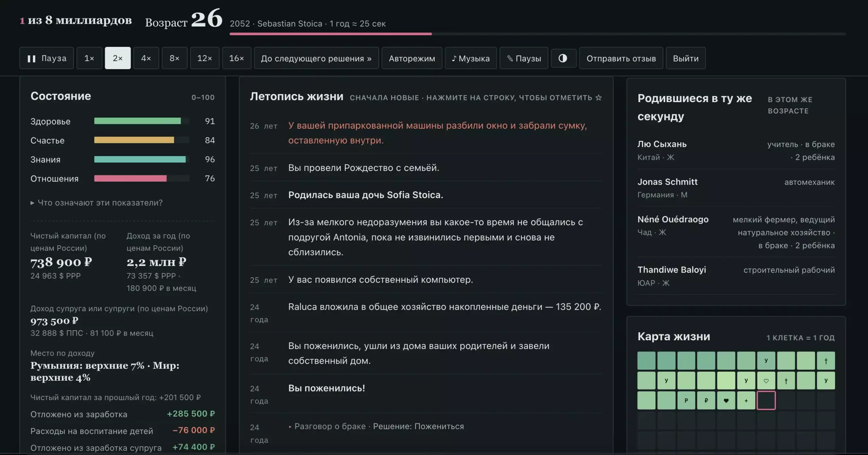
Task: Toggle the Музыка music button
Action: click(471, 58)
